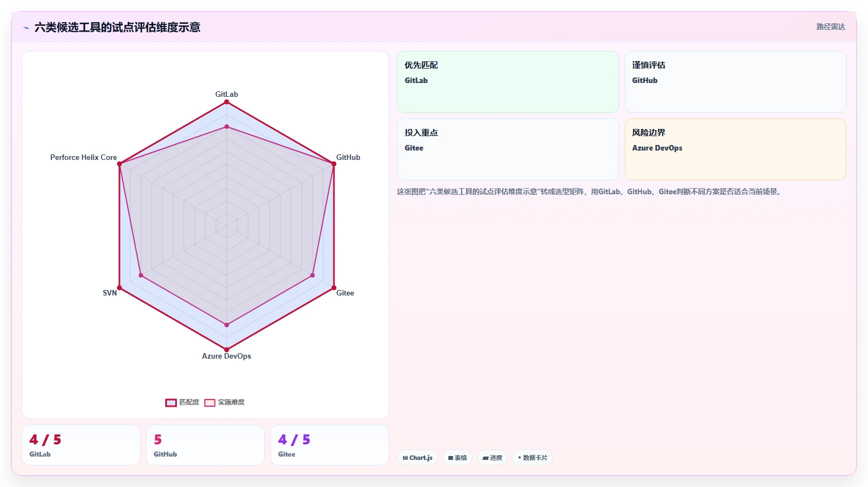This screenshot has height=487, width=868.
Task: Click the 4 / 5 Gitee stat card
Action: [330, 445]
